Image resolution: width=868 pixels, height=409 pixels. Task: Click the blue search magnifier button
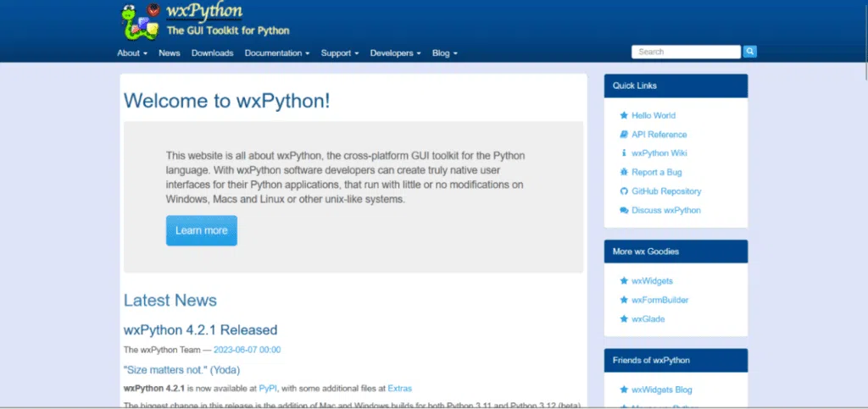(750, 52)
